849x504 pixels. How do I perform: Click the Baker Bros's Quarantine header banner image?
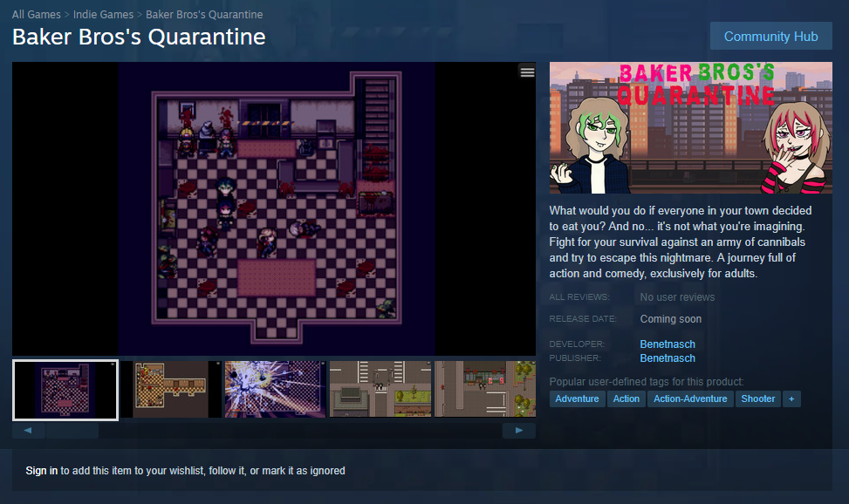pyautogui.click(x=691, y=128)
